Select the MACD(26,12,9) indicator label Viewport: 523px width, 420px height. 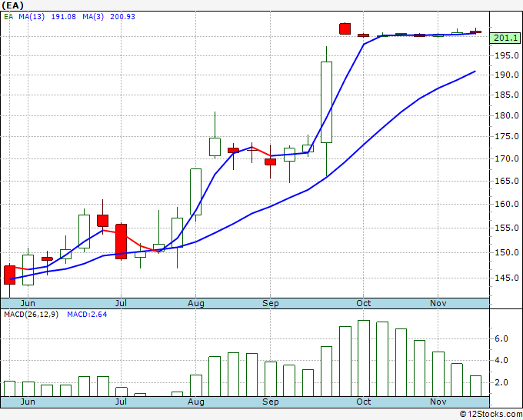click(31, 315)
